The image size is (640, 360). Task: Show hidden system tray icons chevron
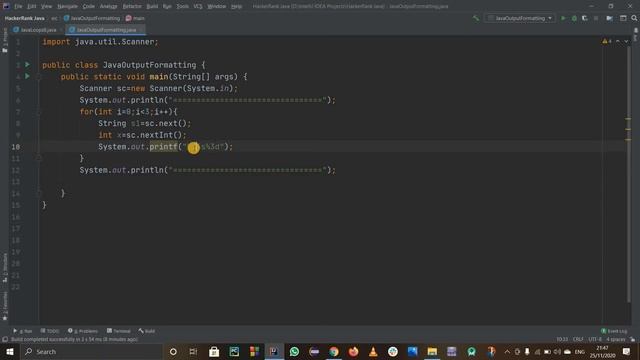click(x=507, y=351)
